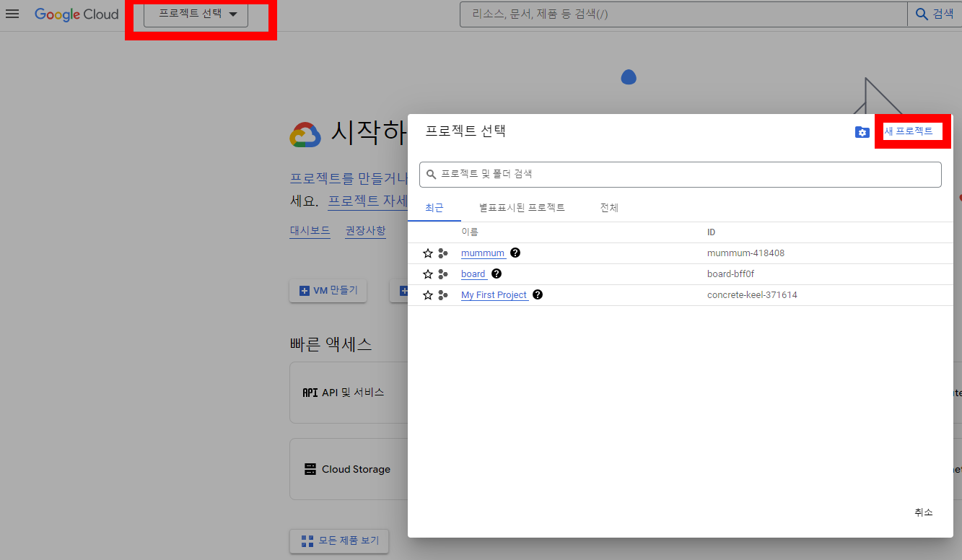Open the manage resources folder-gear icon
The image size is (962, 560).
862,132
